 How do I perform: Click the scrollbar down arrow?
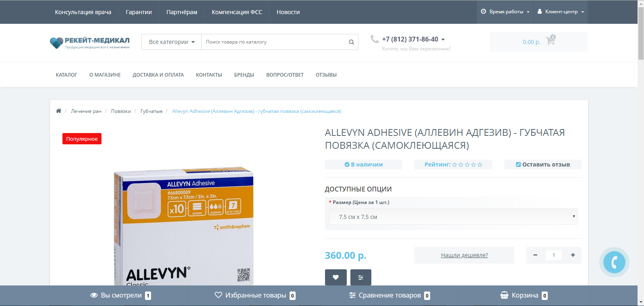pos(641,302)
